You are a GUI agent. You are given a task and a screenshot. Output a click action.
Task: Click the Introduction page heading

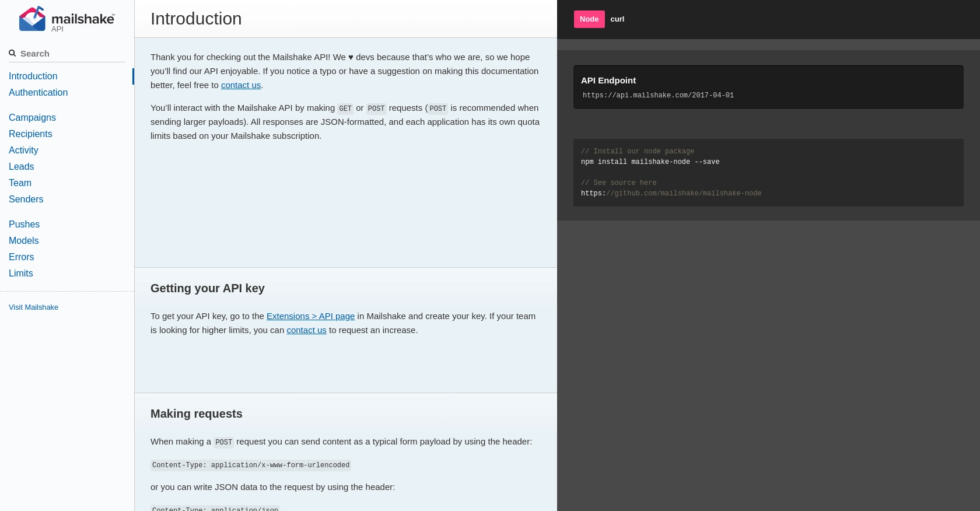coord(196,19)
